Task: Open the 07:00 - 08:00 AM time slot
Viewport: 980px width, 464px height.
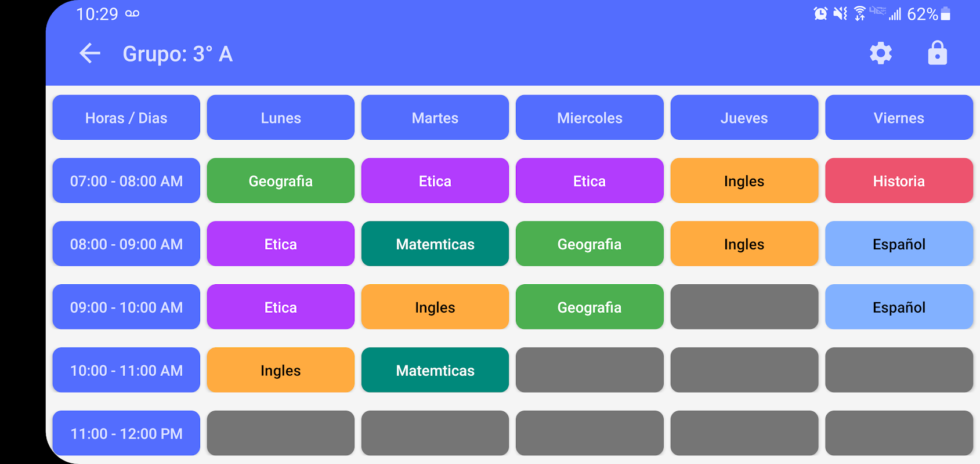Action: click(x=126, y=181)
